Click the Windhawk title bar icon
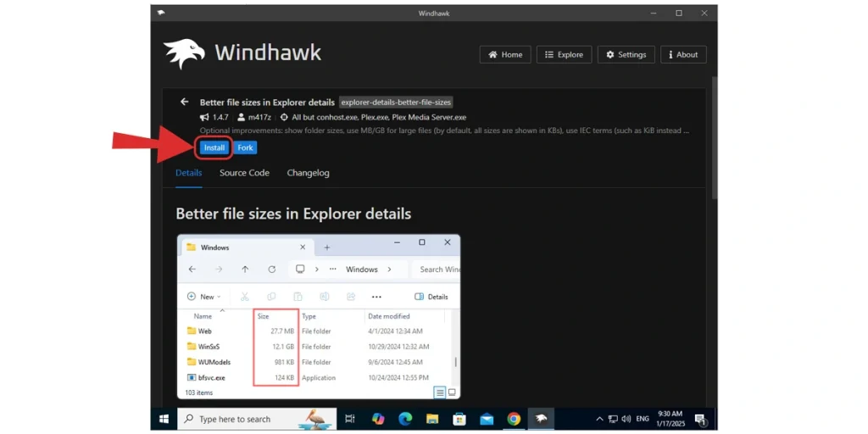This screenshot has width=868, height=434. pyautogui.click(x=160, y=13)
